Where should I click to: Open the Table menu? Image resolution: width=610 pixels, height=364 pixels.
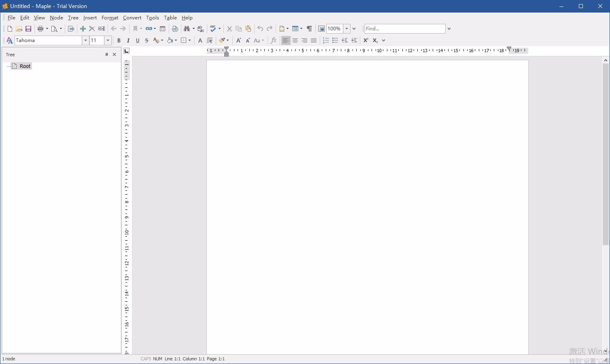tap(170, 18)
